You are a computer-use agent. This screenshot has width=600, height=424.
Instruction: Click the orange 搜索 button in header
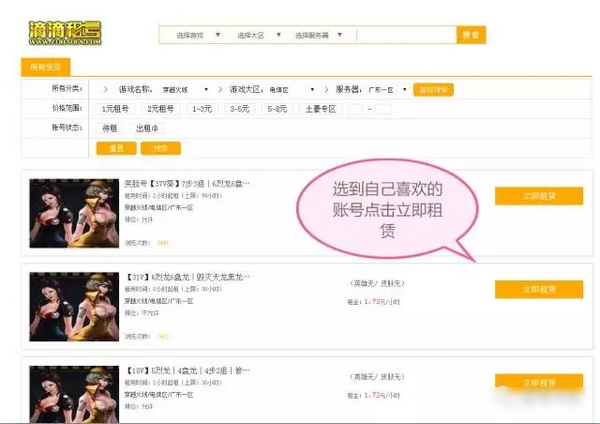point(471,35)
